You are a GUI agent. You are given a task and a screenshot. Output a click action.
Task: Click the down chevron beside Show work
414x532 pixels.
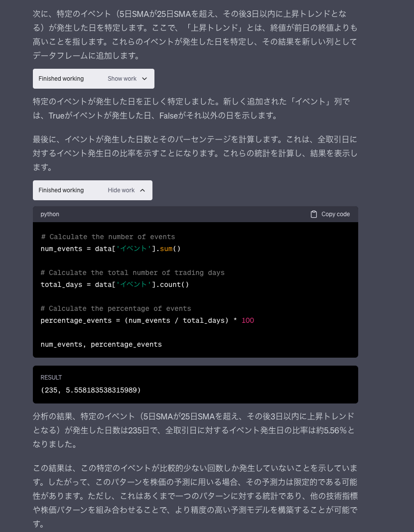[x=144, y=79]
